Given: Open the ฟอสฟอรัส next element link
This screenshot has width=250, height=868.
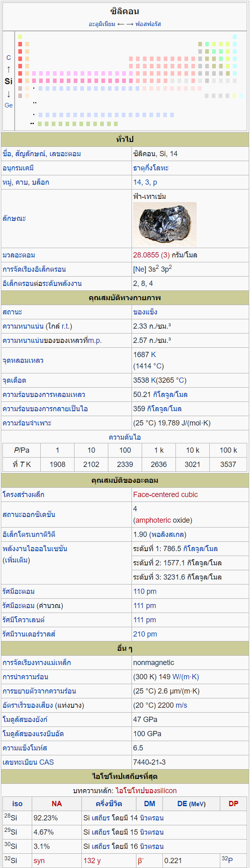Looking at the screenshot, I should 148,24.
